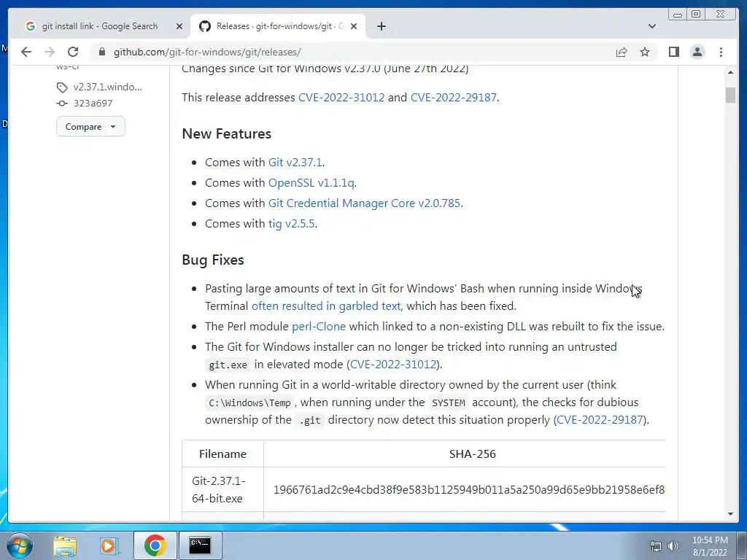Open the Chrome three-dot menu
This screenshot has height=560, width=747.
(721, 52)
